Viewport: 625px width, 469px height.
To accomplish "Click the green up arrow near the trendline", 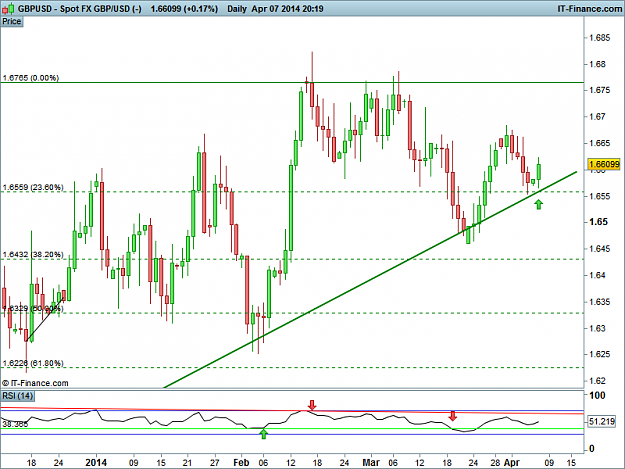I will [539, 204].
